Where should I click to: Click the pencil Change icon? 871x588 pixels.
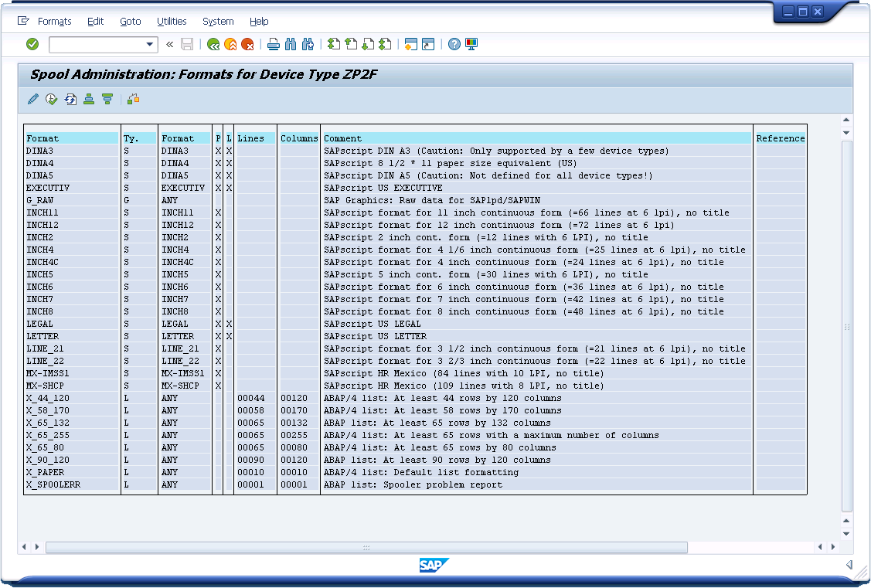(32, 99)
